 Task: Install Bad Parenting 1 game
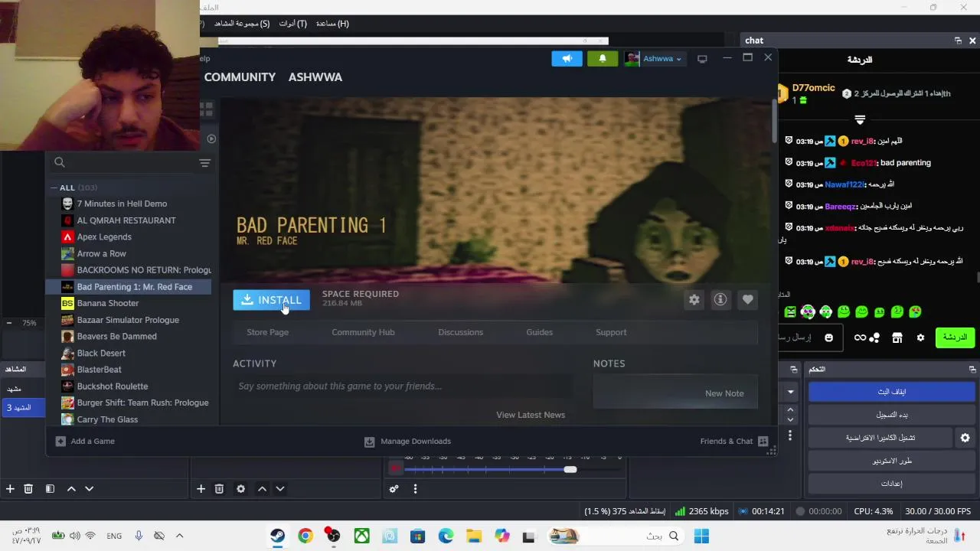point(271,300)
